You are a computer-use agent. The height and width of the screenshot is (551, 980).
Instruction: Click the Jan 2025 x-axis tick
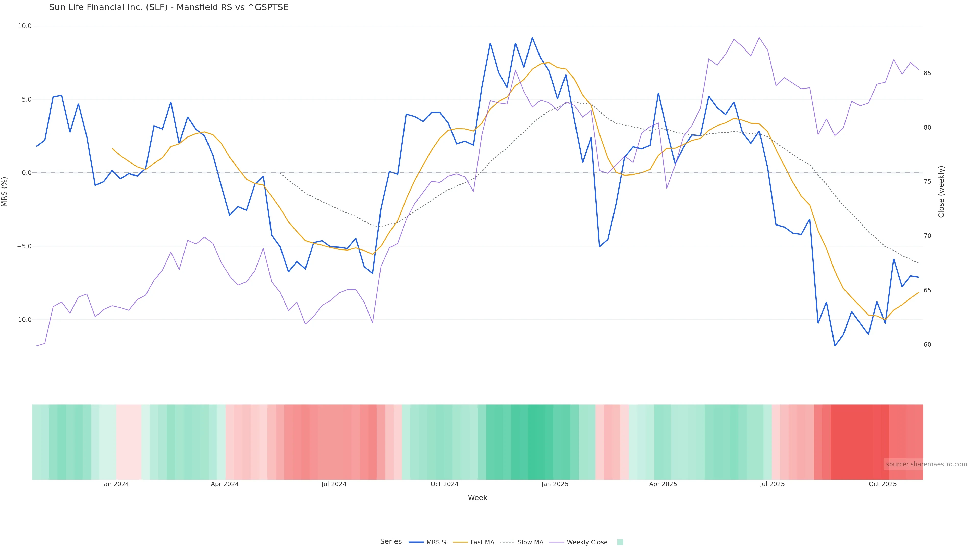tap(555, 484)
